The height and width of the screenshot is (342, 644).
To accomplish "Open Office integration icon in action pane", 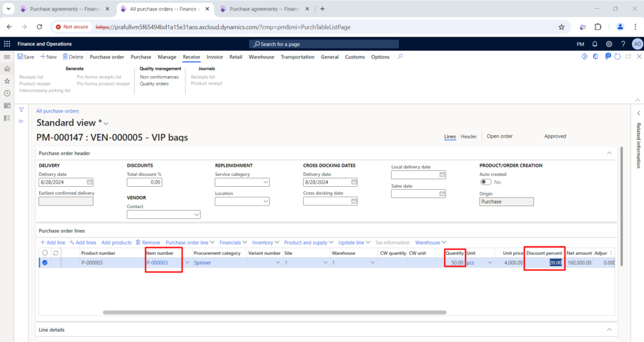I will (x=596, y=57).
